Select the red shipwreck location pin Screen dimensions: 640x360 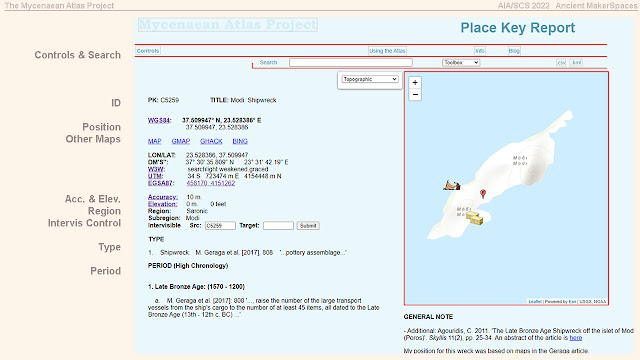coord(483,193)
